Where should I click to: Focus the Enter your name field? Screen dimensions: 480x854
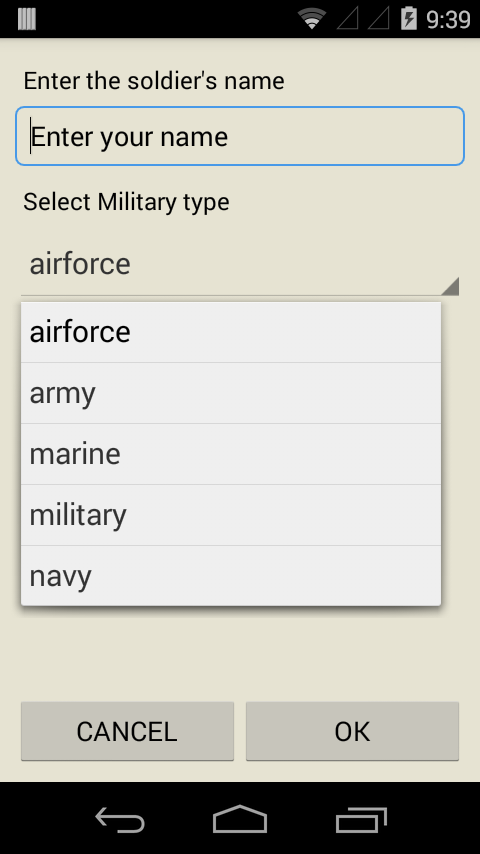pyautogui.click(x=240, y=136)
